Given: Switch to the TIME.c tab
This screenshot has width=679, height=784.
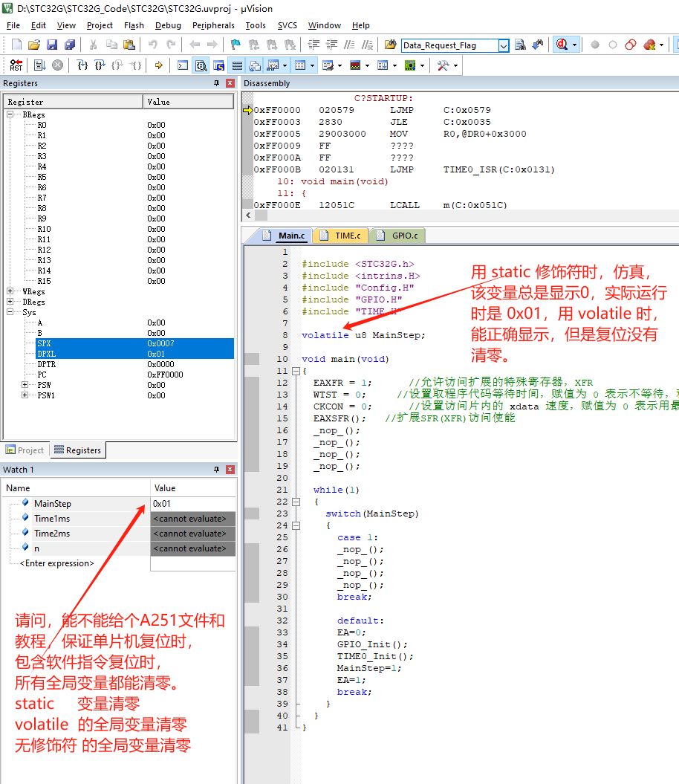Looking at the screenshot, I should (x=341, y=236).
